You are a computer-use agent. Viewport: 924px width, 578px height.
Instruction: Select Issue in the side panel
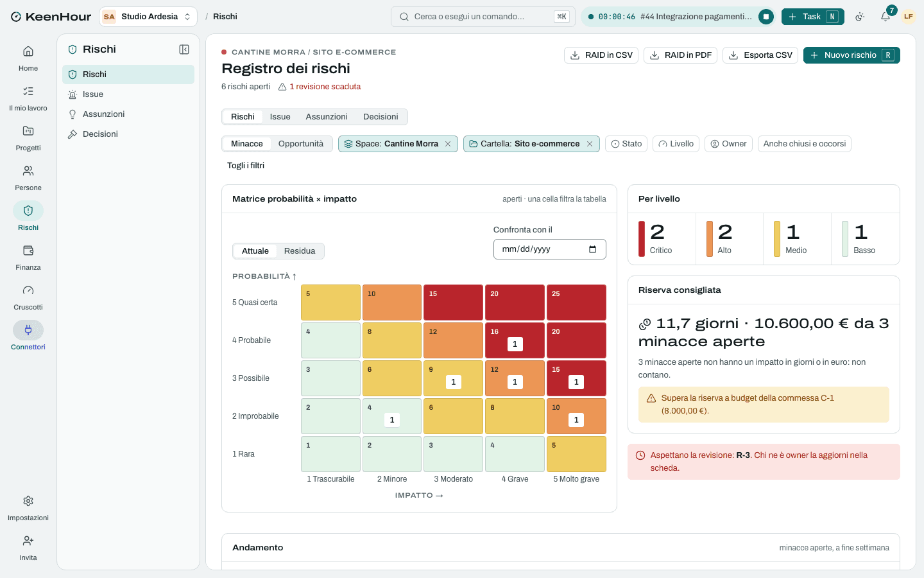(128, 94)
